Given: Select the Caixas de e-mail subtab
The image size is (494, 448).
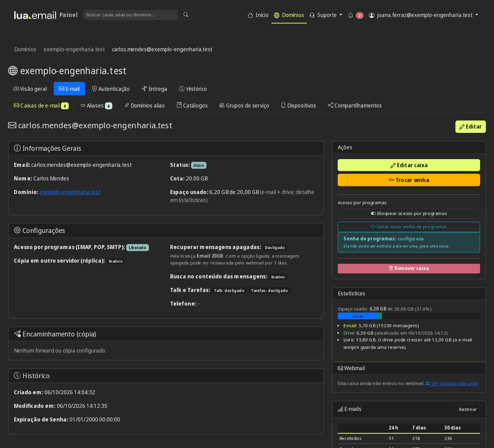Looking at the screenshot, I should 41,106.
